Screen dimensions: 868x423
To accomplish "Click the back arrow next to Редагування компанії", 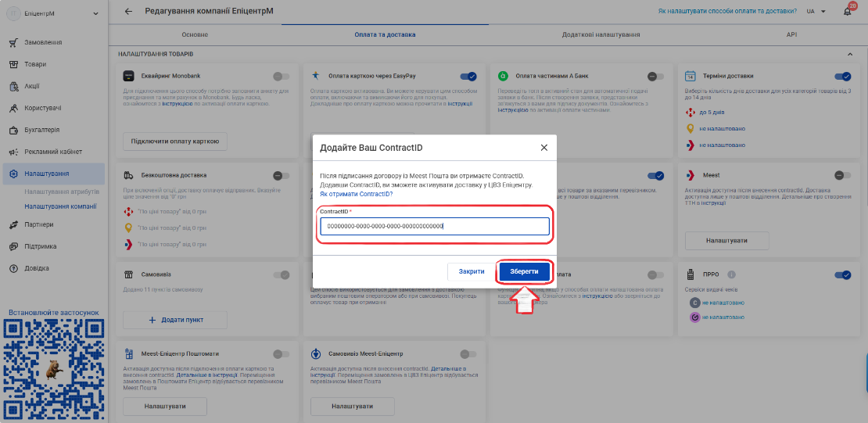I will [128, 11].
